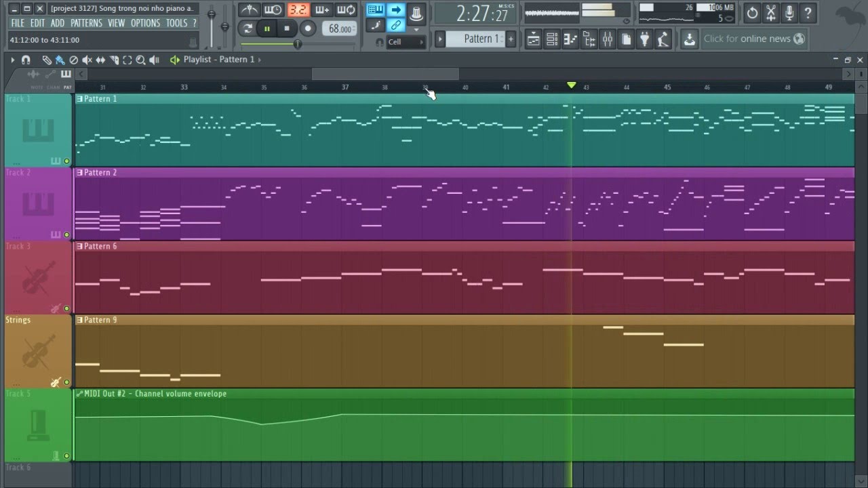The height and width of the screenshot is (488, 868).
Task: Toggle the loop recording button
Action: [x=346, y=9]
